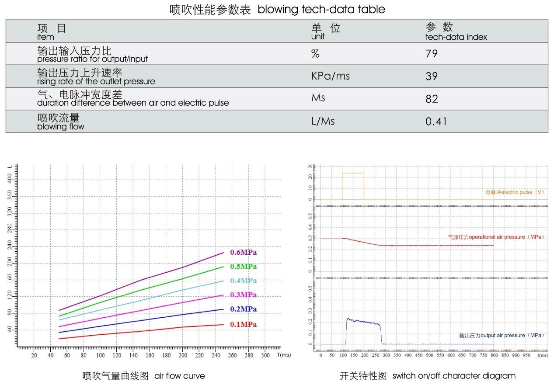The width and height of the screenshot is (554, 392).
Task: Select the red 0.1MPa curve label
Action: [x=243, y=325]
